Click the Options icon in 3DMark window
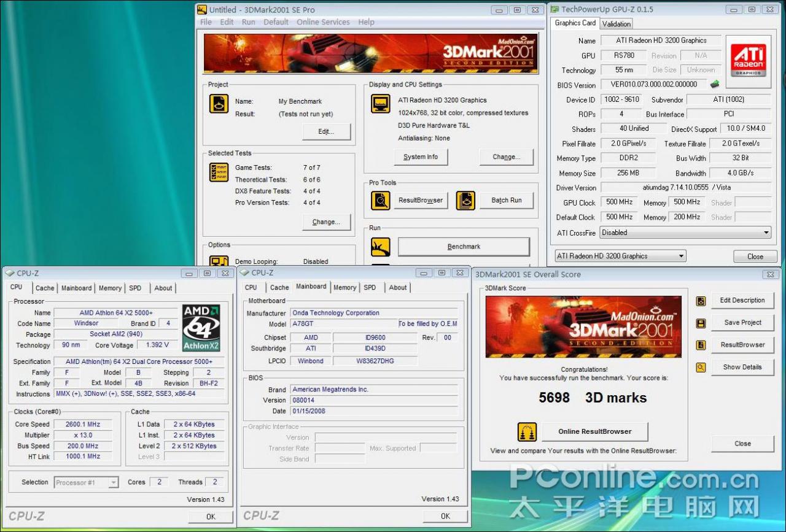The height and width of the screenshot is (532, 786). [219, 261]
